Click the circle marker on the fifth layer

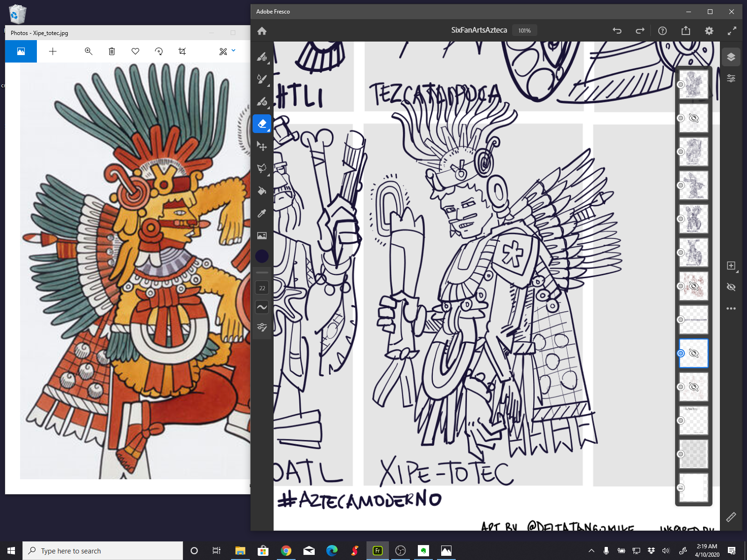[x=681, y=219]
